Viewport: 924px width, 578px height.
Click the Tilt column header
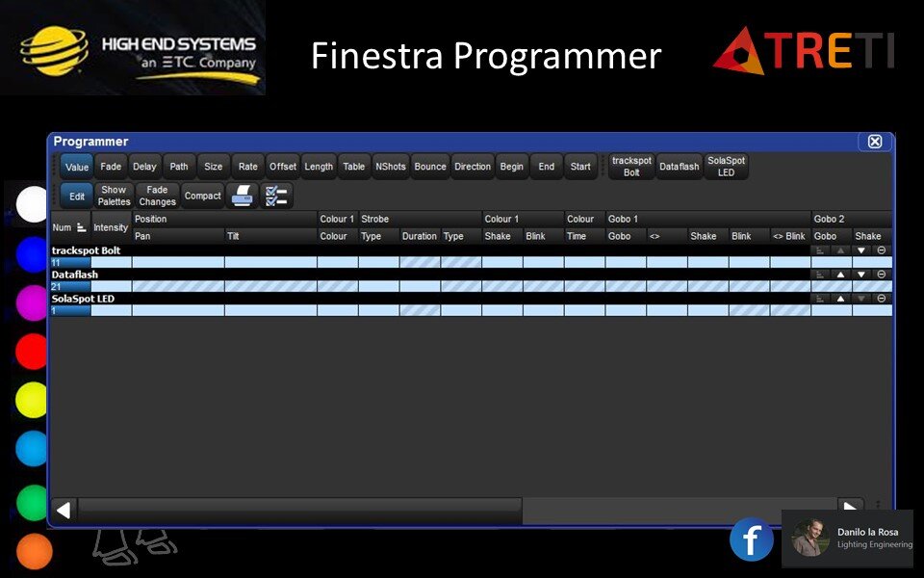(x=270, y=236)
